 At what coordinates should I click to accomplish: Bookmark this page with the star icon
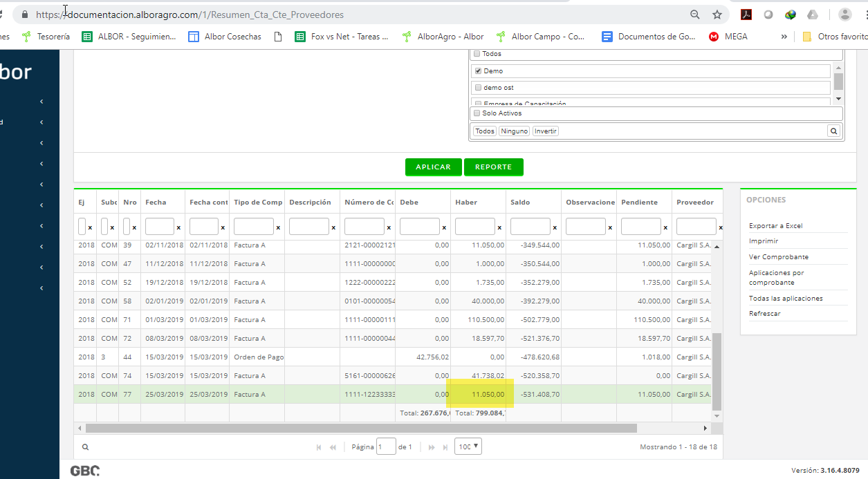[x=717, y=15]
